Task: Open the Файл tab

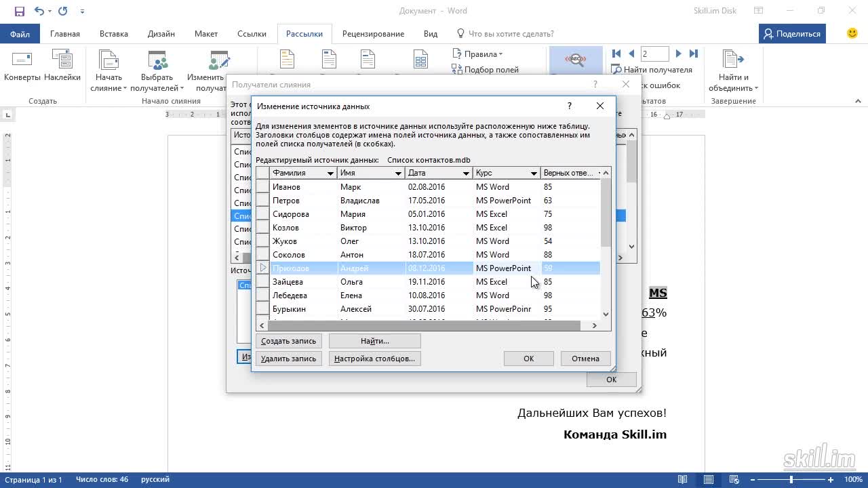Action: point(20,33)
